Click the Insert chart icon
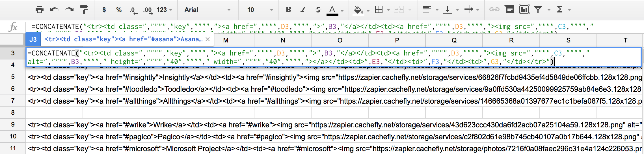 [x=524, y=9]
